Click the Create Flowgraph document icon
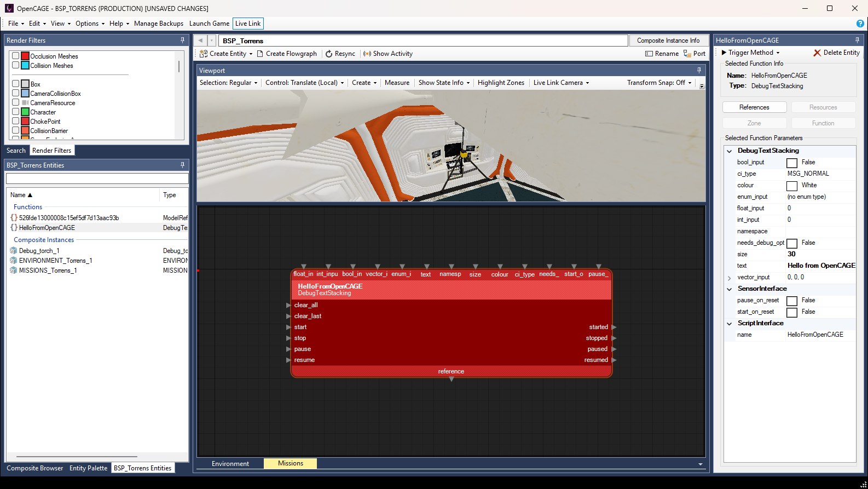 (261, 54)
